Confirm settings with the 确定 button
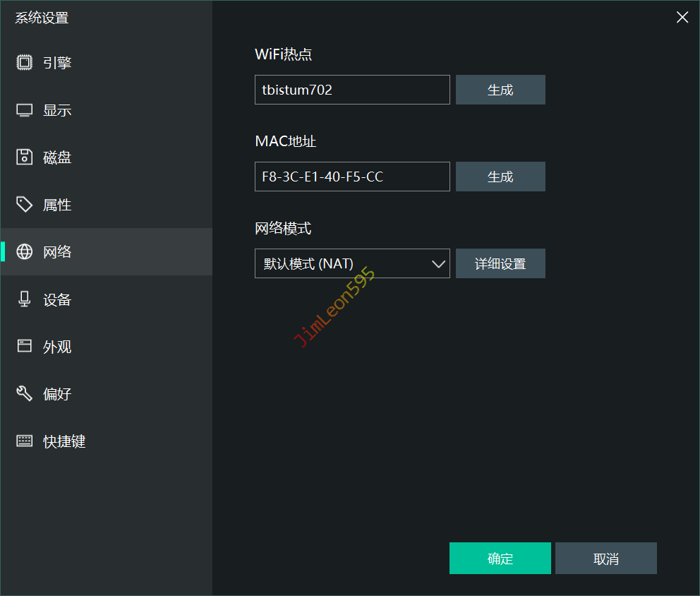 [500, 559]
